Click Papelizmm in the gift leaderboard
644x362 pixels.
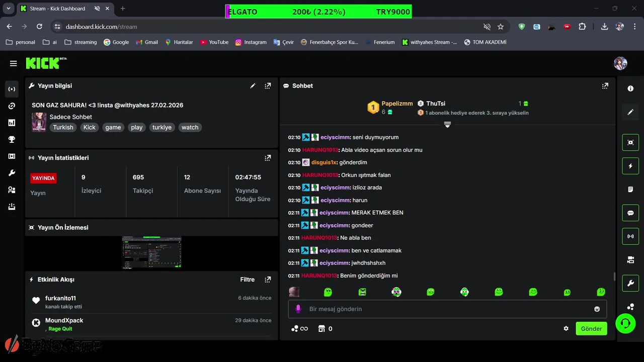(x=397, y=104)
